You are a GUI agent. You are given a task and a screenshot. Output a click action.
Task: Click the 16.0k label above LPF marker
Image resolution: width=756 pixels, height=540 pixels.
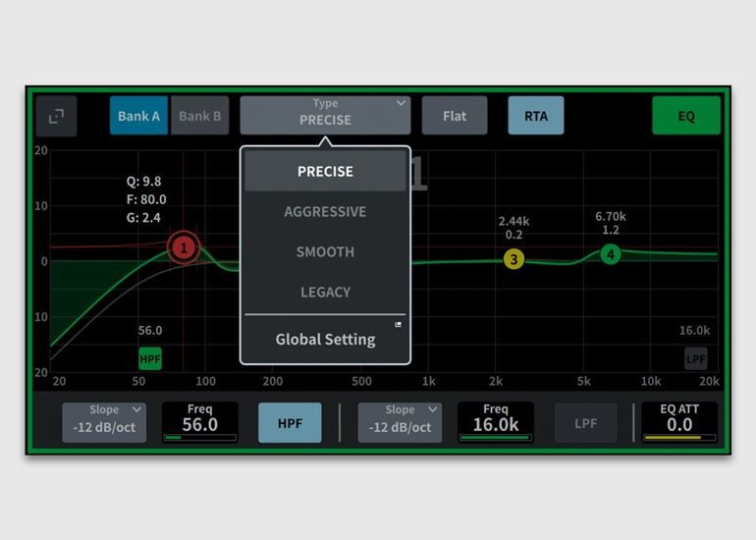coord(694,330)
